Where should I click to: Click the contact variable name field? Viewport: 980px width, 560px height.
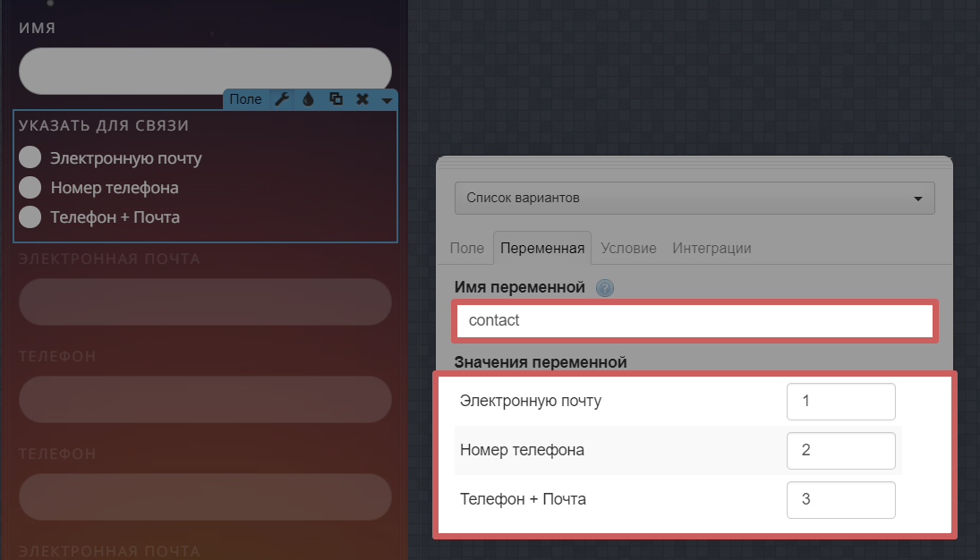tap(695, 320)
